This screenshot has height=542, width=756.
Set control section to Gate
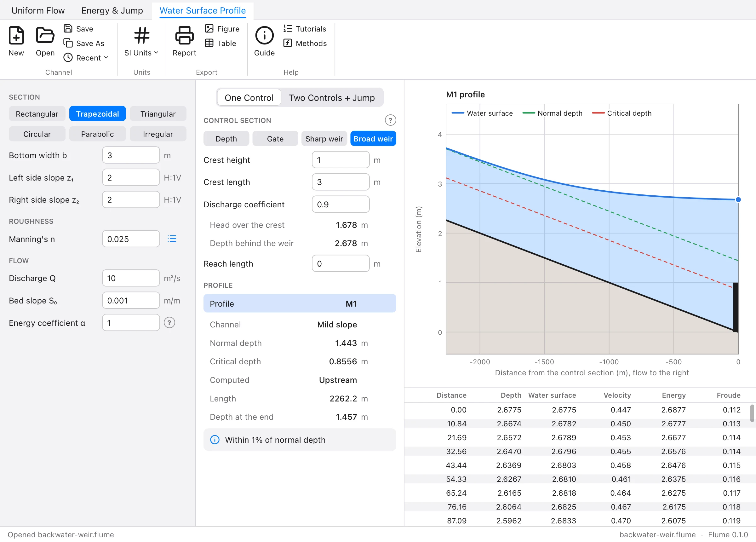point(275,138)
